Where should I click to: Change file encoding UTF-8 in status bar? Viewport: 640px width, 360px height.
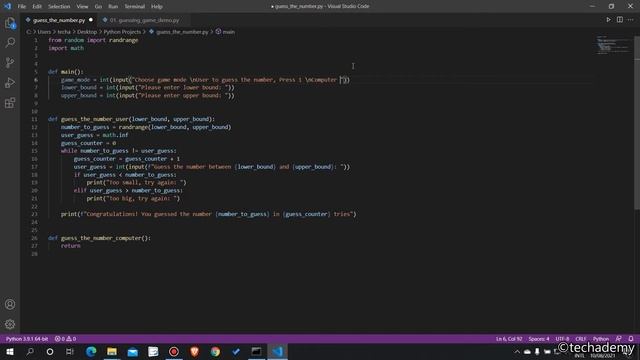click(562, 339)
